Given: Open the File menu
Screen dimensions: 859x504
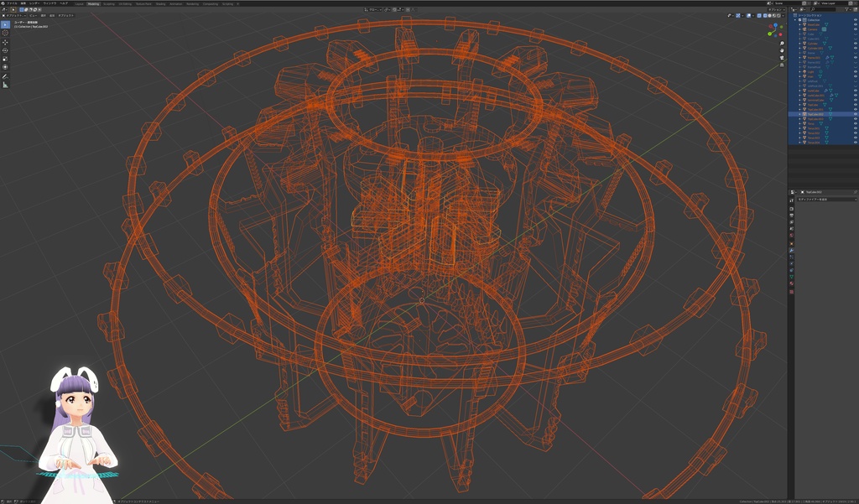Looking at the screenshot, I should tap(12, 3).
